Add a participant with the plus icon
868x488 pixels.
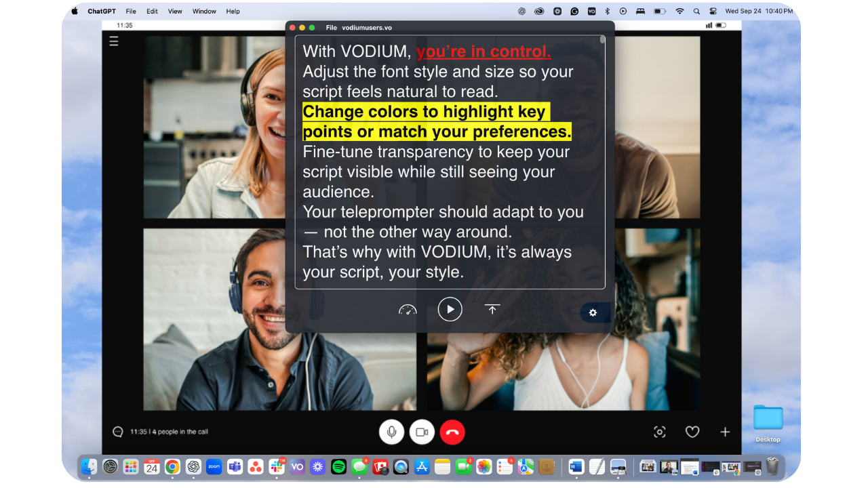point(725,432)
